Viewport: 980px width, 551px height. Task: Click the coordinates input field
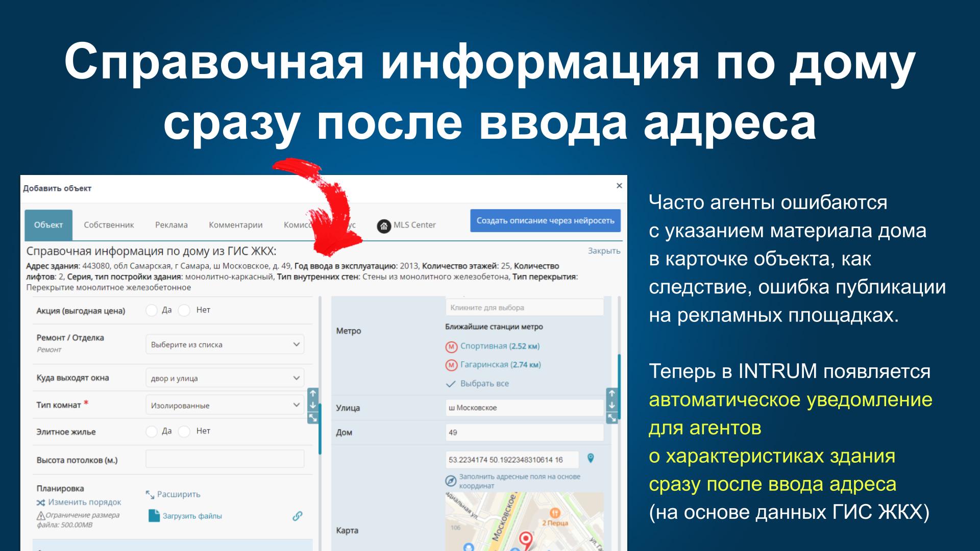tap(512, 460)
